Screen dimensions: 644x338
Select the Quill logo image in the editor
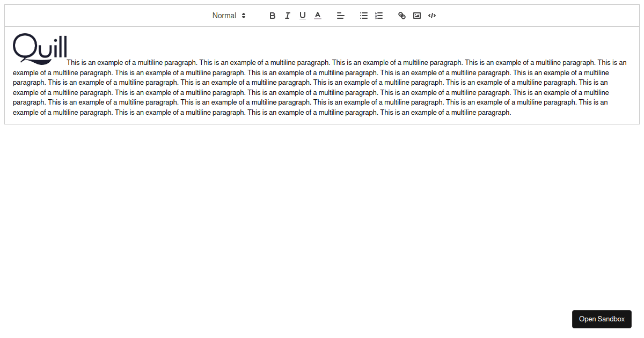point(40,48)
